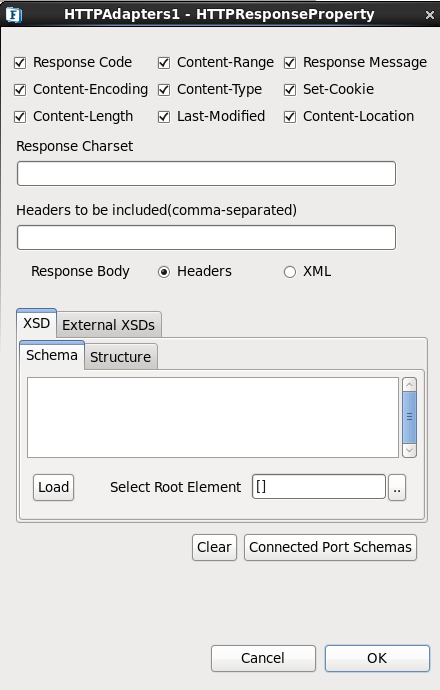The image size is (440, 690).
Task: Uncheck the Response Code checkbox
Action: coord(20,63)
